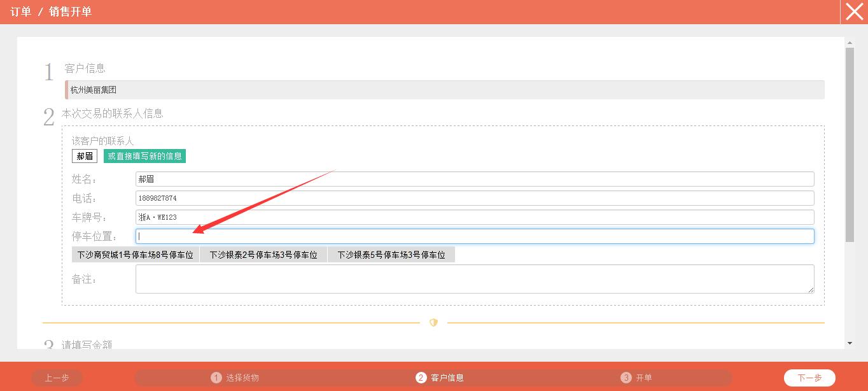Pick suggestion 下沙银泰2号停车场3号停车位

[263, 255]
